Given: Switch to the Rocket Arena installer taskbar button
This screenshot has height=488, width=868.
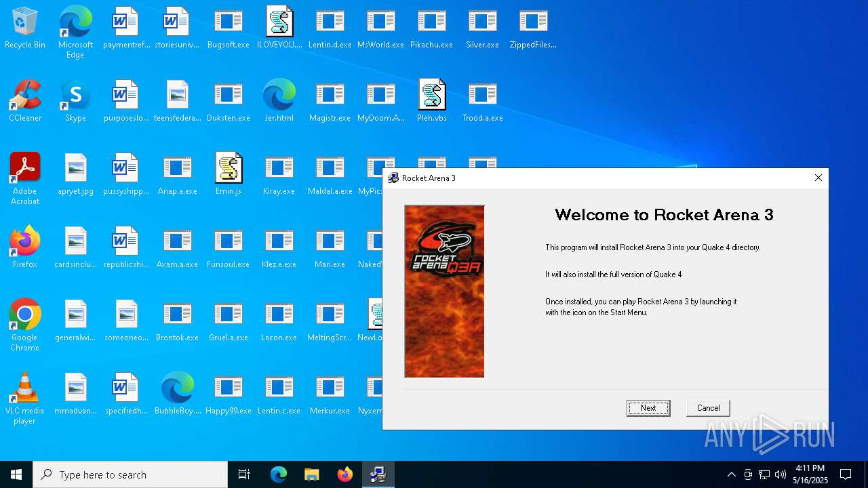Looking at the screenshot, I should click(x=378, y=474).
